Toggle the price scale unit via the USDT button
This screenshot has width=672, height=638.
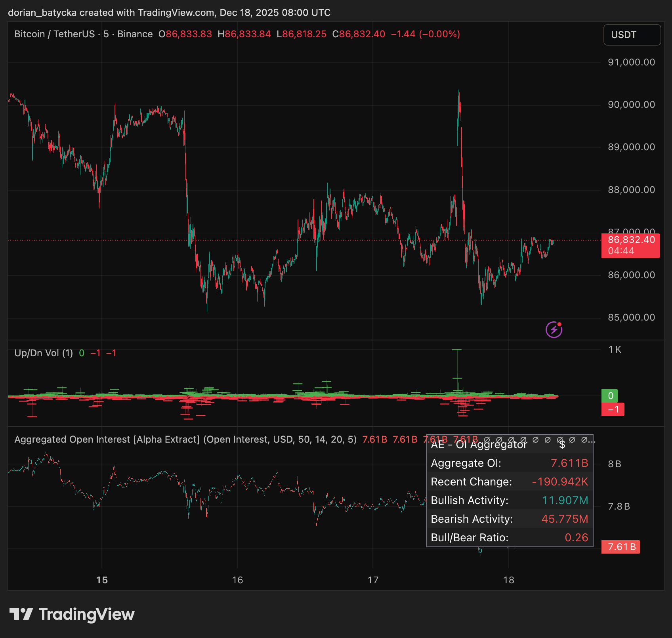click(632, 34)
